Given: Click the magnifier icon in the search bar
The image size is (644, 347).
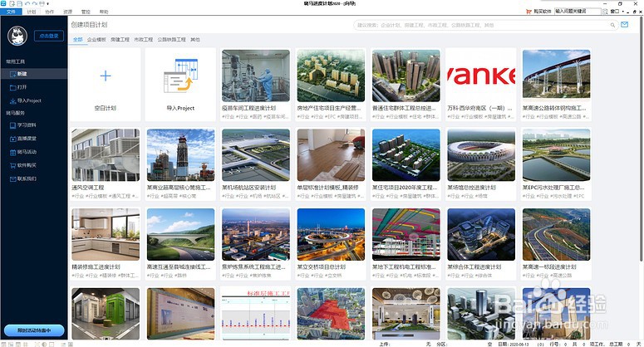Looking at the screenshot, I should 612,25.
